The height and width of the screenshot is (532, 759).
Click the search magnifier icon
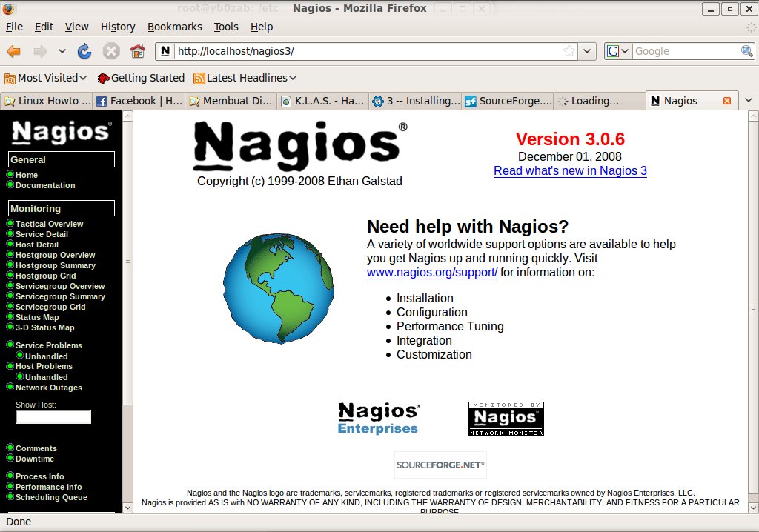(x=747, y=51)
